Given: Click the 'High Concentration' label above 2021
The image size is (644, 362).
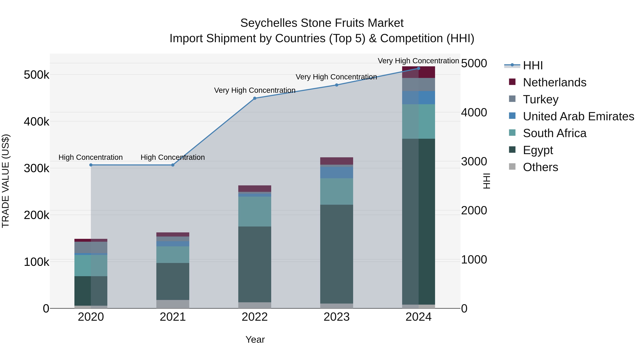Looking at the screenshot, I should (x=173, y=157).
